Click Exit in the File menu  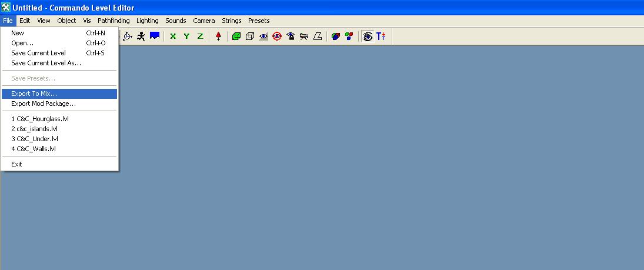[x=16, y=164]
